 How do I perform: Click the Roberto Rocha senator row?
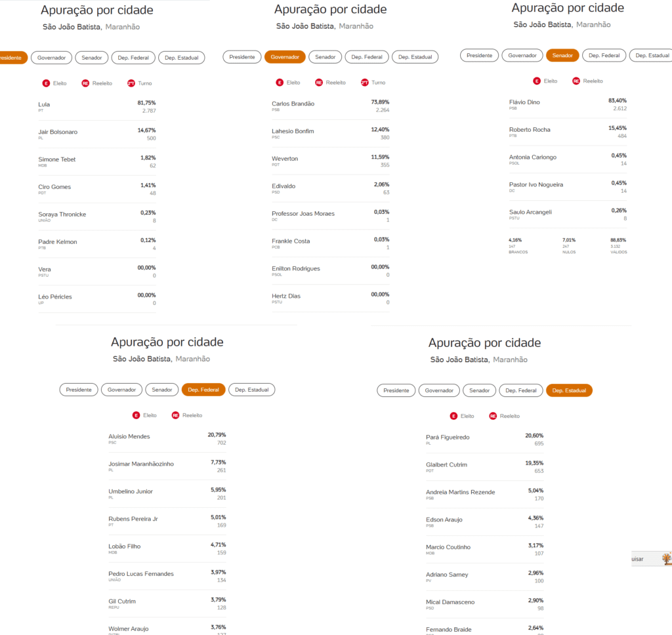(x=568, y=132)
